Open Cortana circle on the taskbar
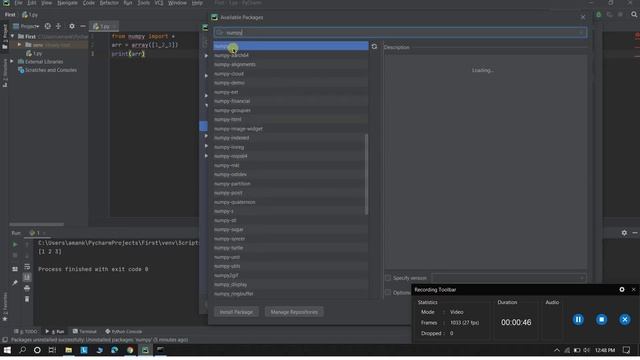 [x=37, y=350]
